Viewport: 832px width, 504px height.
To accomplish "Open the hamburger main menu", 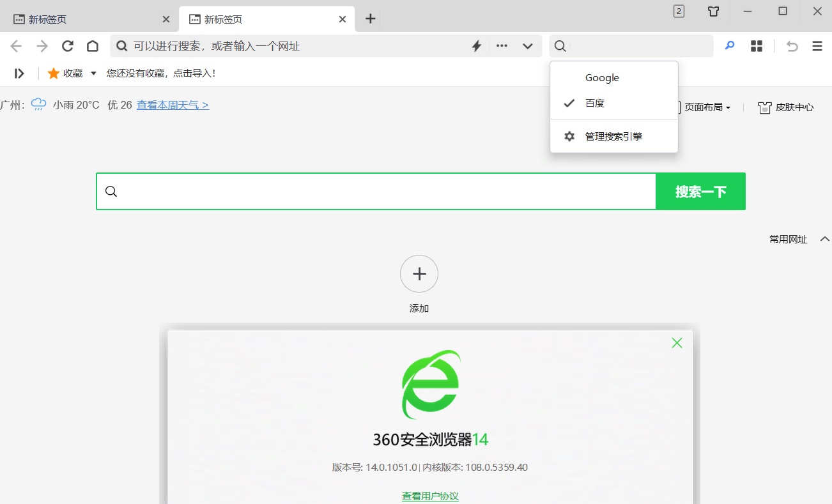I will (816, 45).
